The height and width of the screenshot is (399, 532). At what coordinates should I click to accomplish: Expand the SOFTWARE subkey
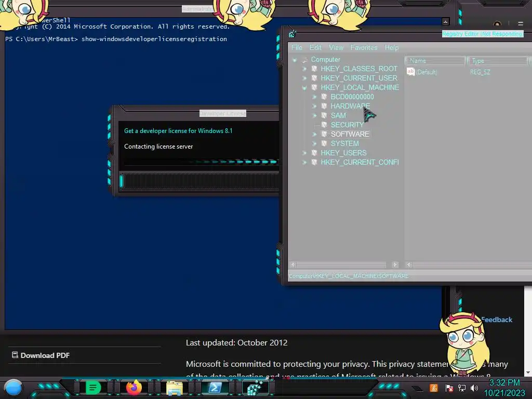(x=314, y=135)
